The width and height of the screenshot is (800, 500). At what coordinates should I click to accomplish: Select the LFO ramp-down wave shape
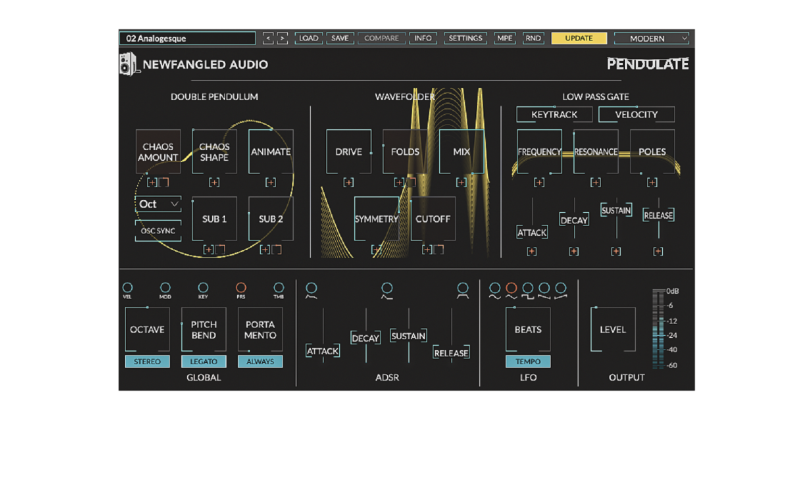(x=544, y=290)
